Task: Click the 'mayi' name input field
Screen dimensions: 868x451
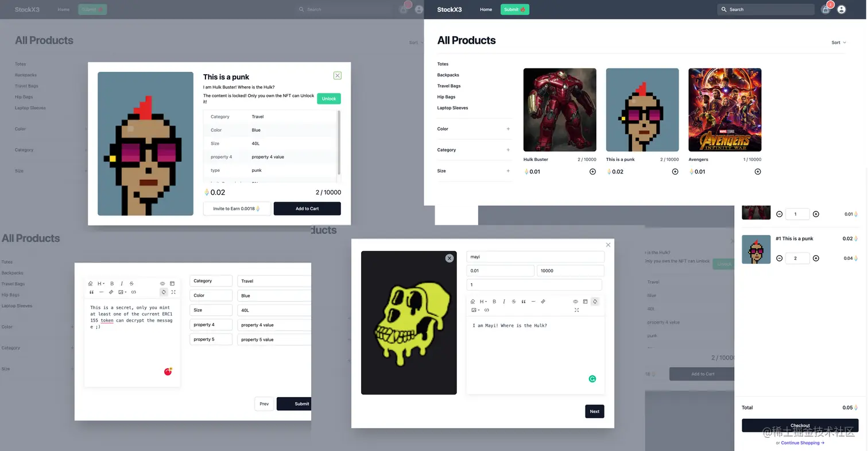Action: coord(535,257)
